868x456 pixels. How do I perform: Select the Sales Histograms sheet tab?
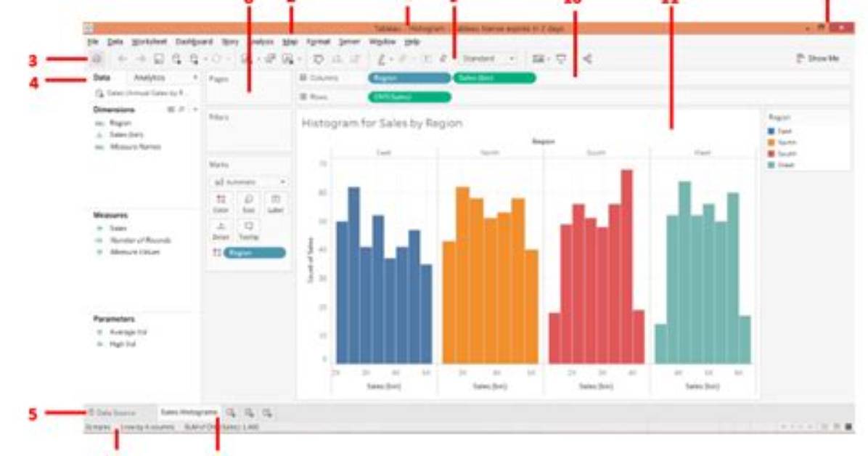pos(188,412)
